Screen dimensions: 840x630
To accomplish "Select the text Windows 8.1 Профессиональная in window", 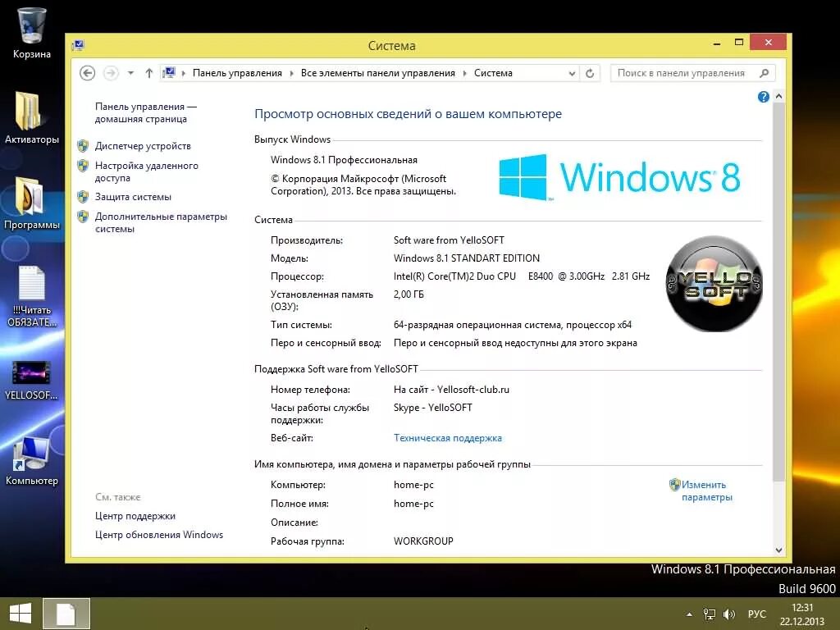I will 344,160.
